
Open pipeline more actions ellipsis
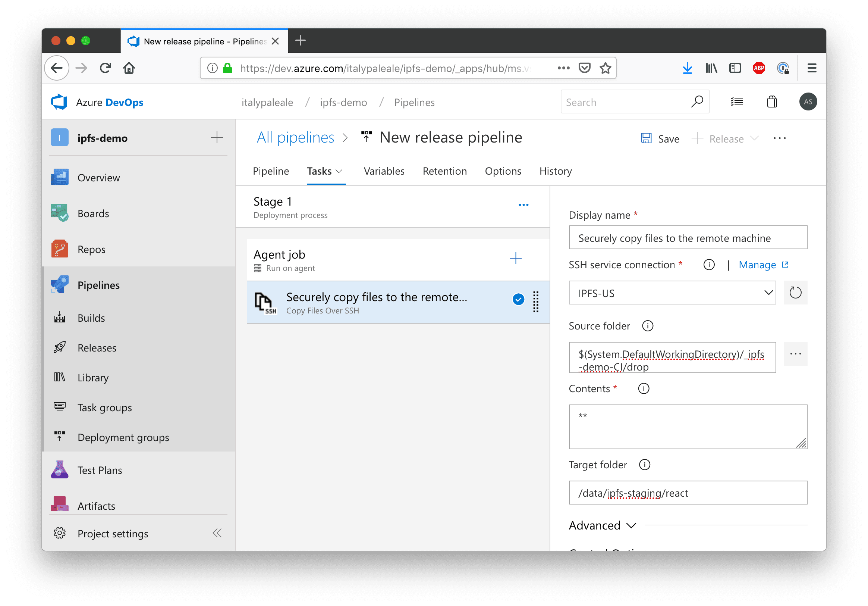coord(780,138)
